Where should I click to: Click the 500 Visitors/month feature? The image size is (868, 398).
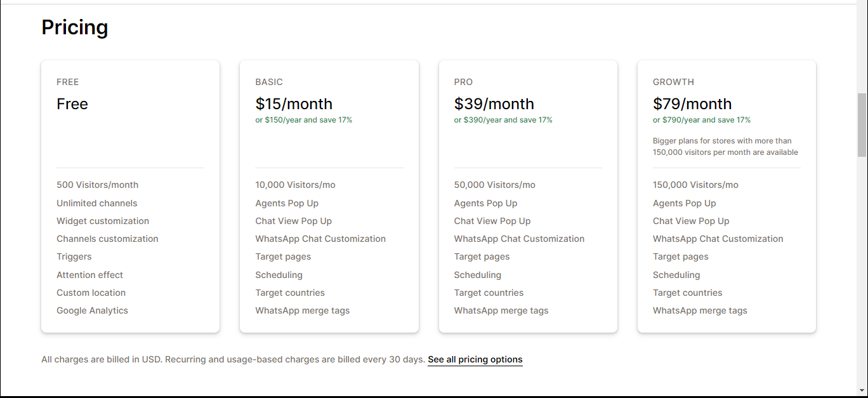point(98,185)
